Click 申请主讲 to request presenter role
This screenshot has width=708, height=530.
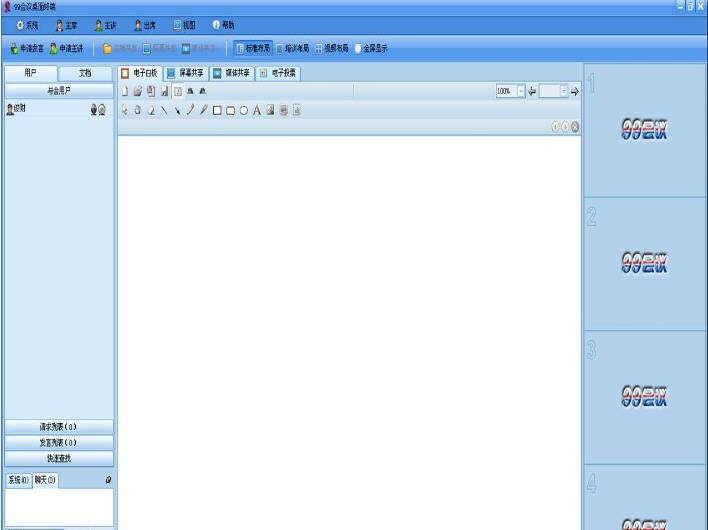[66, 48]
